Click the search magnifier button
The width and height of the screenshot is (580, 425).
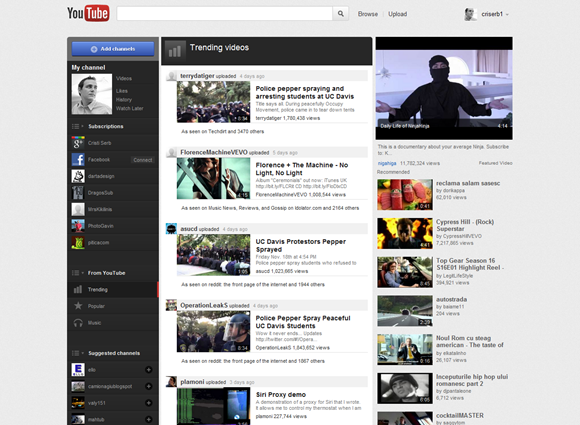[340, 14]
